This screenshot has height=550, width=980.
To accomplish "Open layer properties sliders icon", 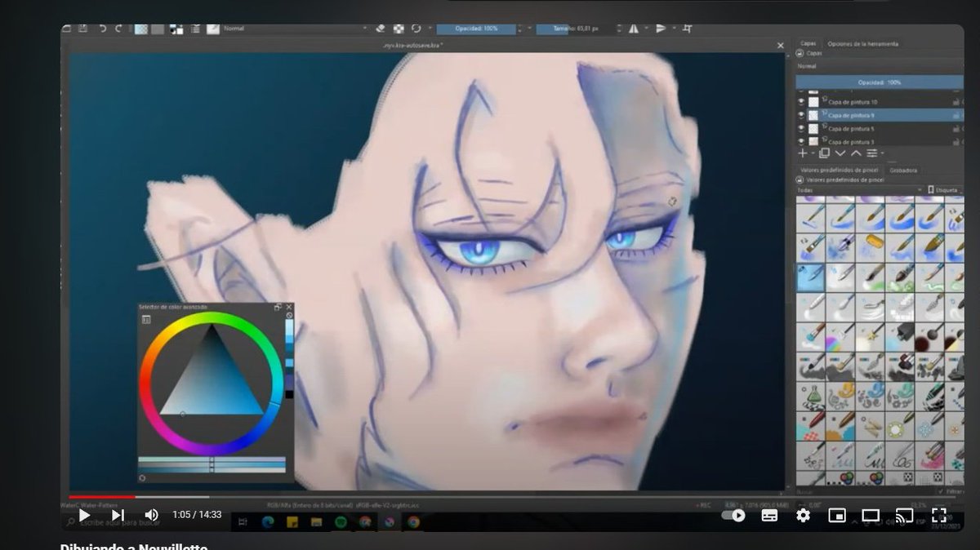I will click(872, 153).
